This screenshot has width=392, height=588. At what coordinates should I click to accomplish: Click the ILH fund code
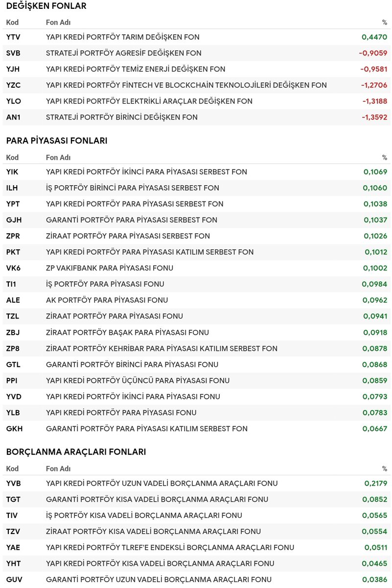[x=13, y=188]
